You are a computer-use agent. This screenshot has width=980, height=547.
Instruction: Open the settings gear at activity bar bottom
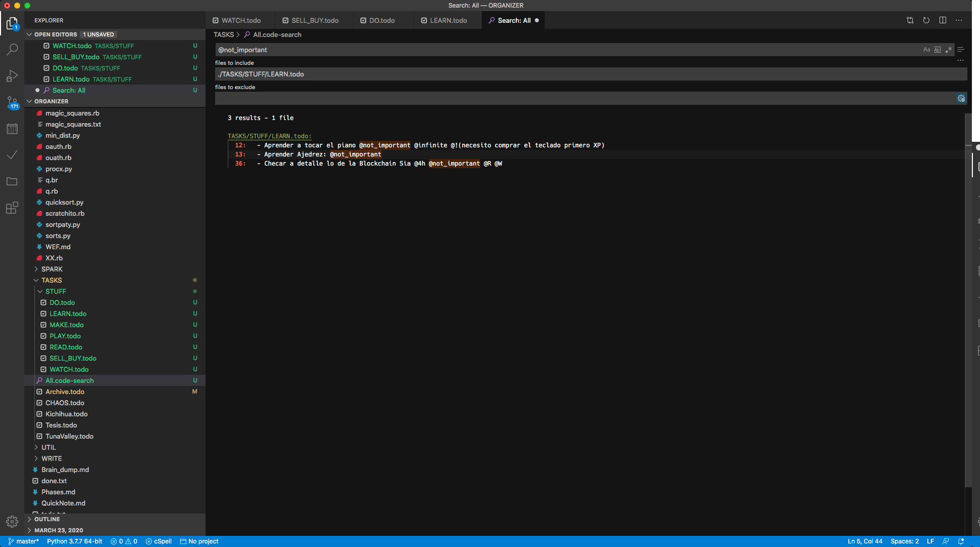[x=12, y=521]
